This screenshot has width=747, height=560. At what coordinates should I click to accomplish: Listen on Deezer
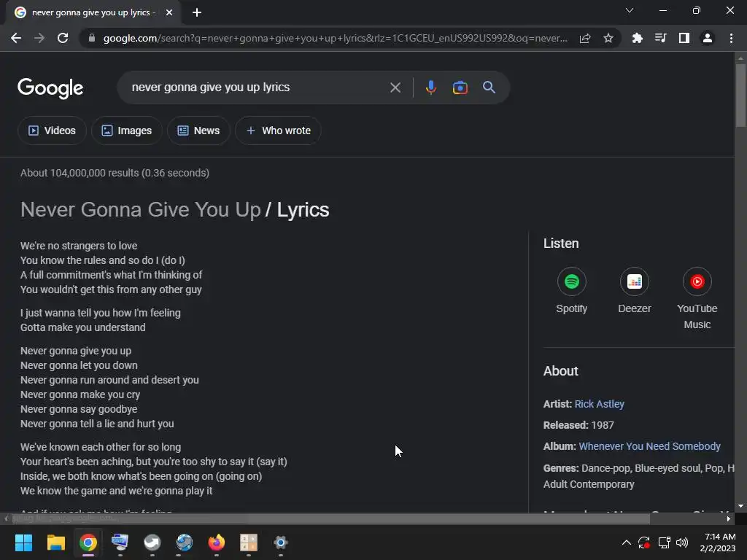click(635, 291)
